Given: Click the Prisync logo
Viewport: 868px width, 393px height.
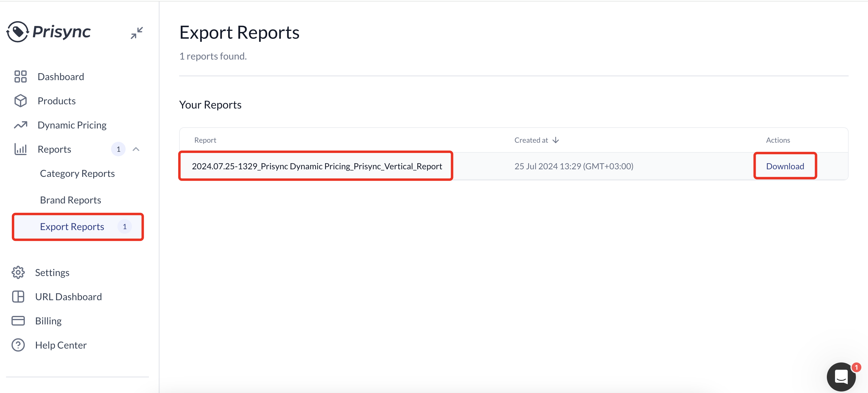Looking at the screenshot, I should [48, 32].
